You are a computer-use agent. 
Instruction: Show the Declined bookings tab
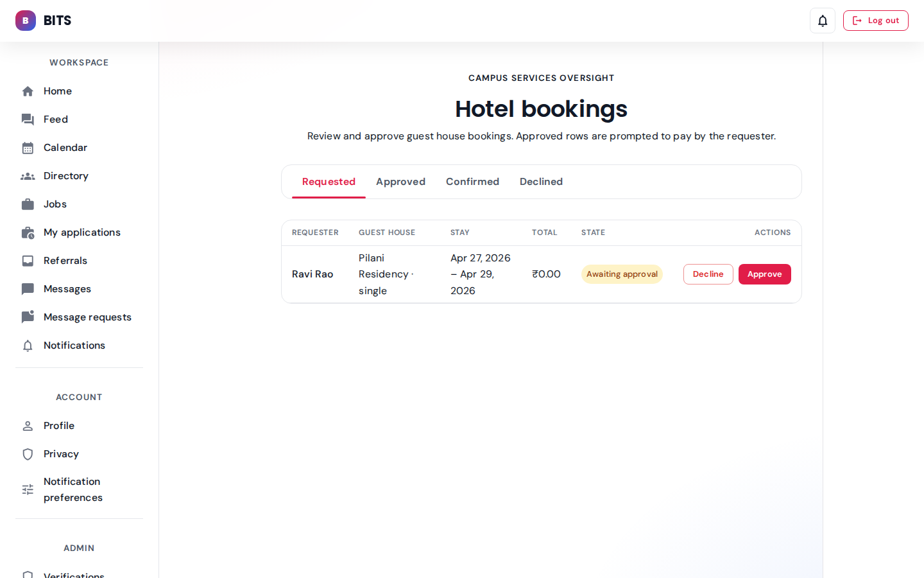[x=541, y=182]
